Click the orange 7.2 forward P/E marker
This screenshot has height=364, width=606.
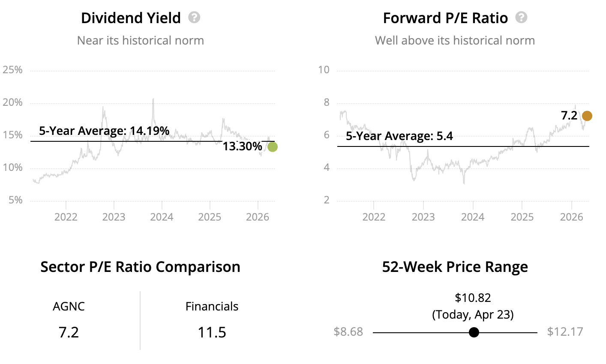587,116
